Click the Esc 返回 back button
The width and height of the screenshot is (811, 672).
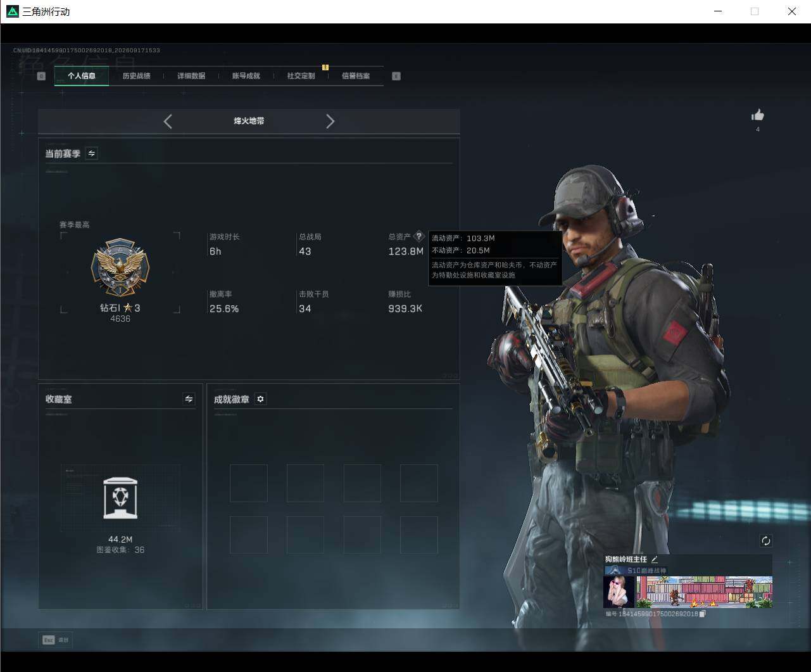[x=55, y=640]
